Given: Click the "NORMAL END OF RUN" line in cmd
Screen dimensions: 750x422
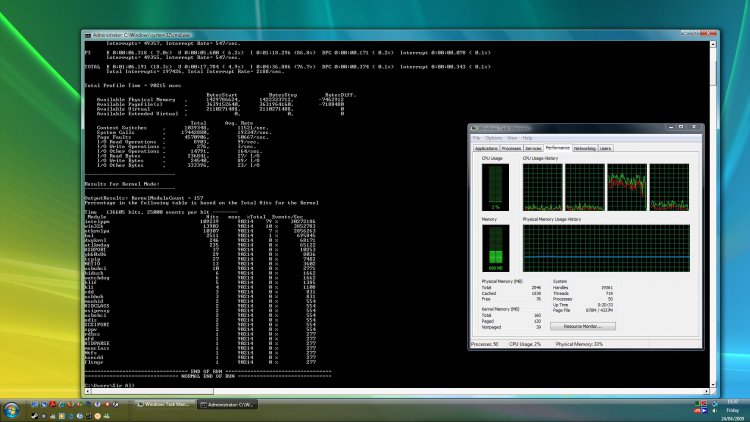Looking at the screenshot, I should coord(208,376).
